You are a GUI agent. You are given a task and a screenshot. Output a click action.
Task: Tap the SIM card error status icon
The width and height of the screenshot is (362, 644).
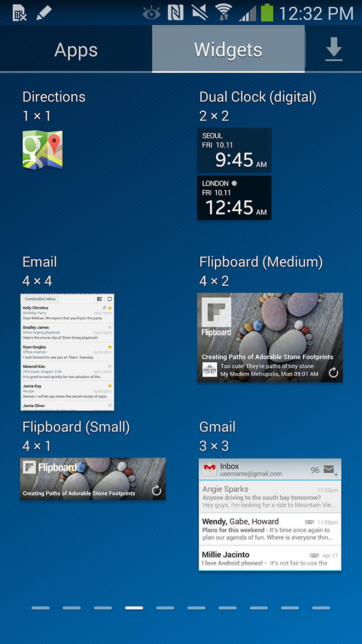[x=20, y=13]
